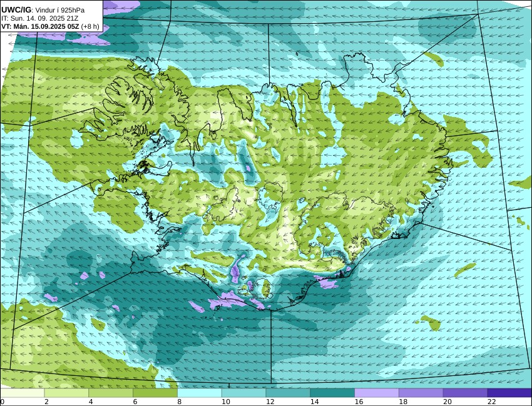Viewport: 532px width, 406px height.
Task: Click legend tick label '12'
Action: (x=270, y=402)
